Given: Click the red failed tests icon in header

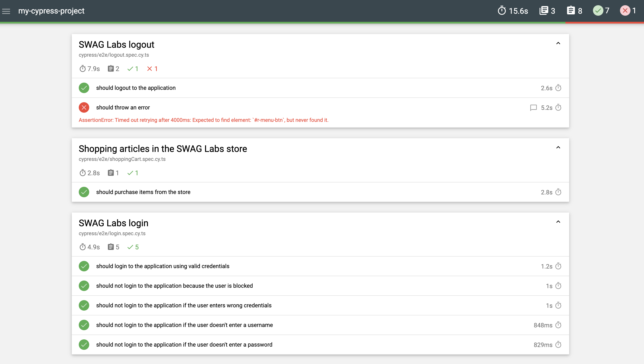Looking at the screenshot, I should 625,11.
